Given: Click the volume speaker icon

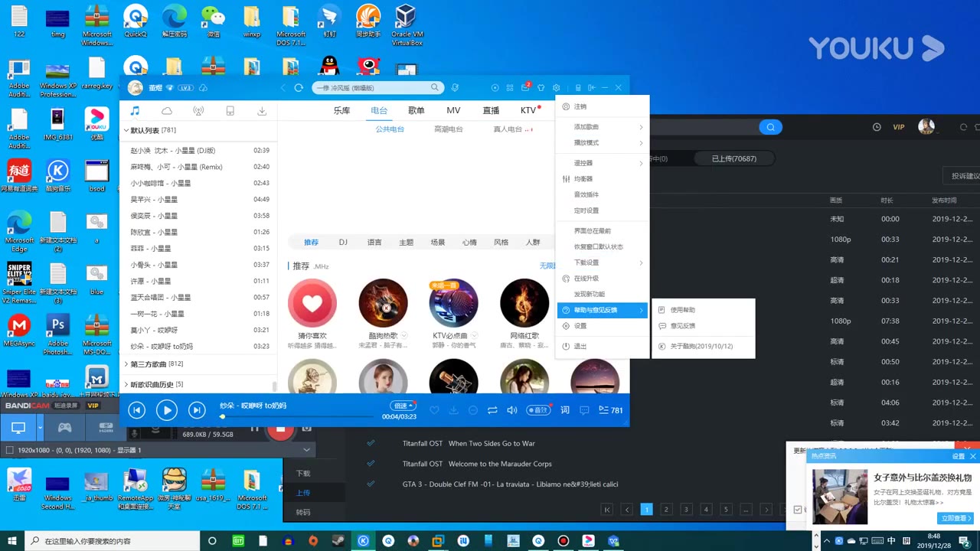Looking at the screenshot, I should [511, 410].
